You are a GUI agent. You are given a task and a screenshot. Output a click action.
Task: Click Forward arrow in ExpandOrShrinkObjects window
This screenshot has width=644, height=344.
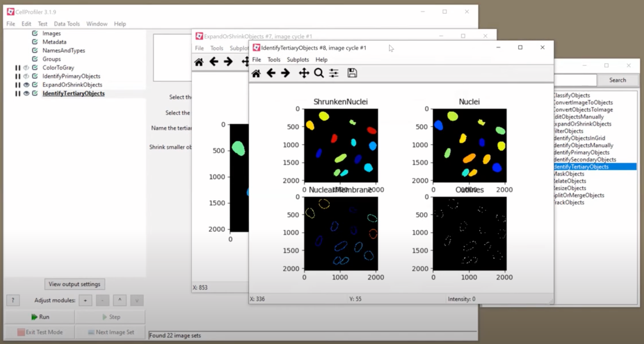(x=228, y=62)
